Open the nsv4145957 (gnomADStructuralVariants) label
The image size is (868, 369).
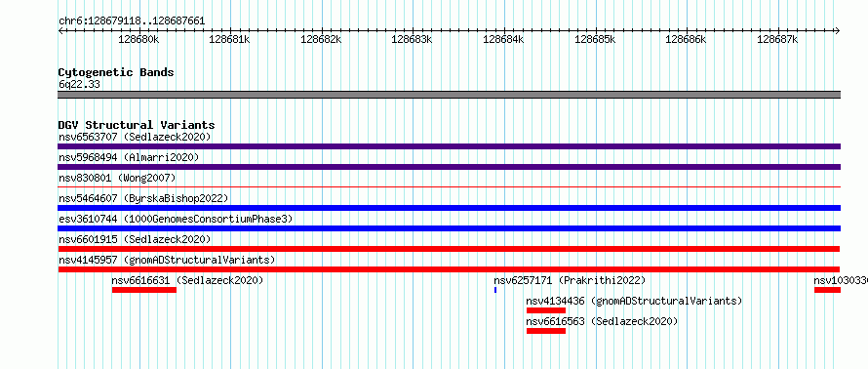(x=167, y=260)
